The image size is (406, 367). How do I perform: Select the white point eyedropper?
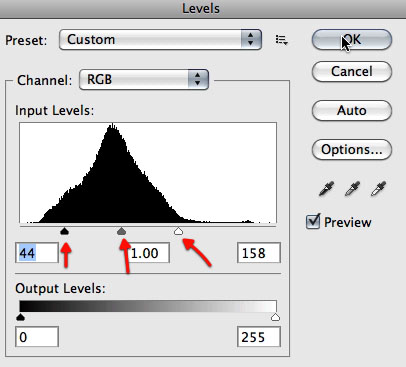[x=378, y=188]
